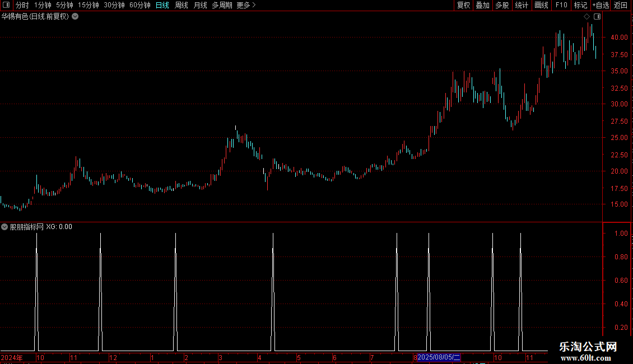
Task: Click the 叠加 overlay button
Action: tap(482, 5)
